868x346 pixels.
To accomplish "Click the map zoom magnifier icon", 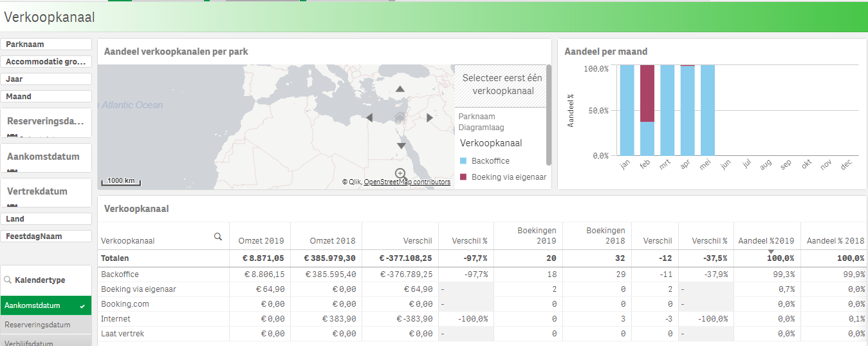I will pyautogui.click(x=401, y=173).
